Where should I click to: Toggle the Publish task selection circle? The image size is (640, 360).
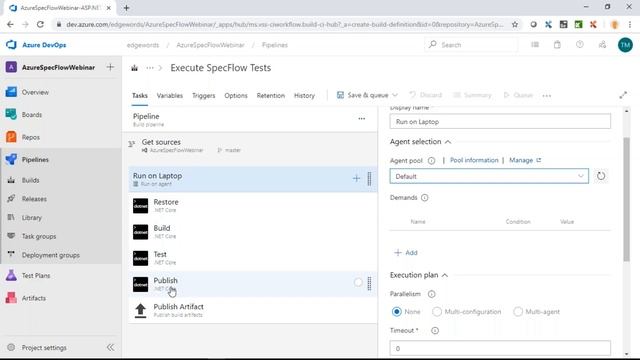358,282
